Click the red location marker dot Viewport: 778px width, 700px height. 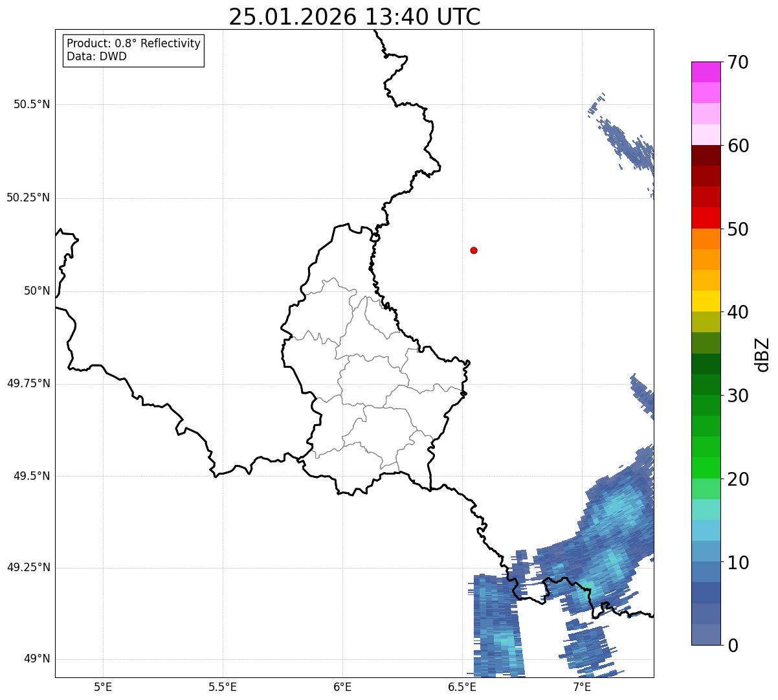coord(474,250)
